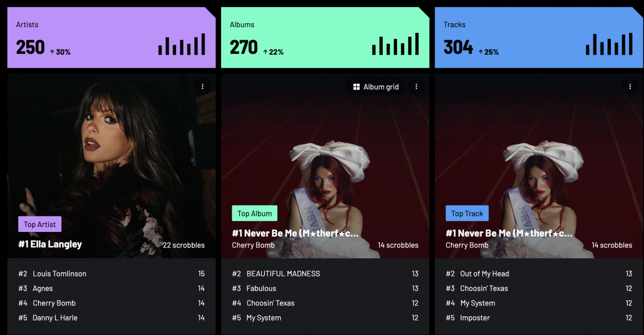This screenshot has height=335, width=644.
Task: Click the Artists 30% up arrow indicator
Action: click(52, 52)
